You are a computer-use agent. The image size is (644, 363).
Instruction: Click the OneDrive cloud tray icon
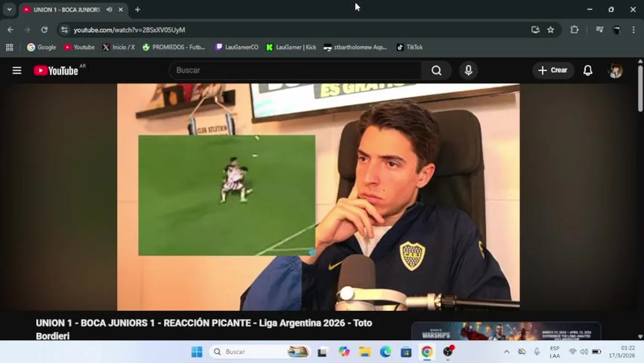coord(522,352)
